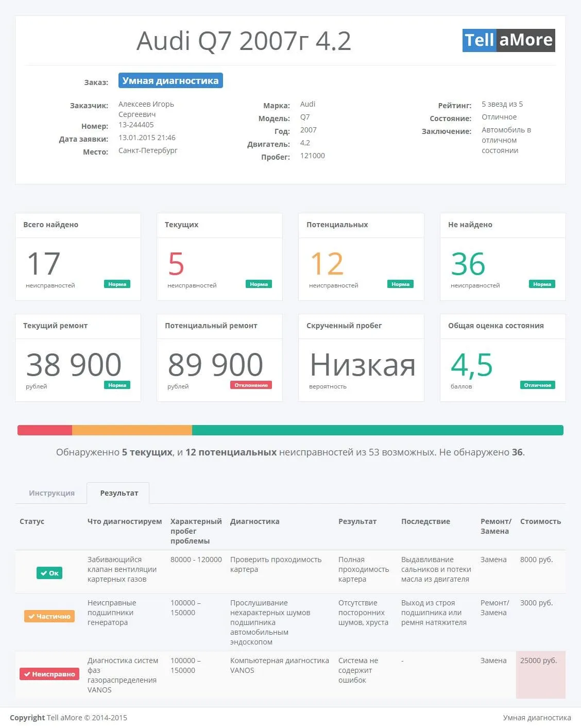Screen dimensions: 581x728
Task: Click the Copyright Tell aMore footer text
Action: point(69,718)
